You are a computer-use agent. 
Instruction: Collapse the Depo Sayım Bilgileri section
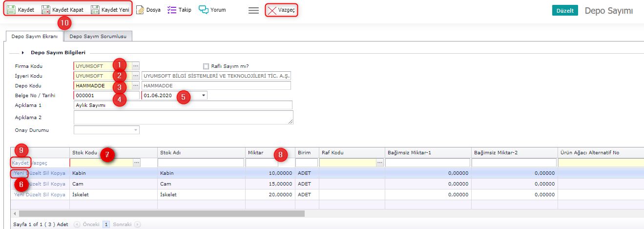click(x=23, y=53)
